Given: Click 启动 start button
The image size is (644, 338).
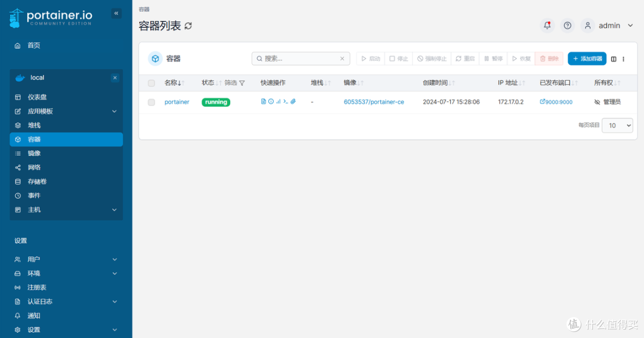Looking at the screenshot, I should 370,59.
